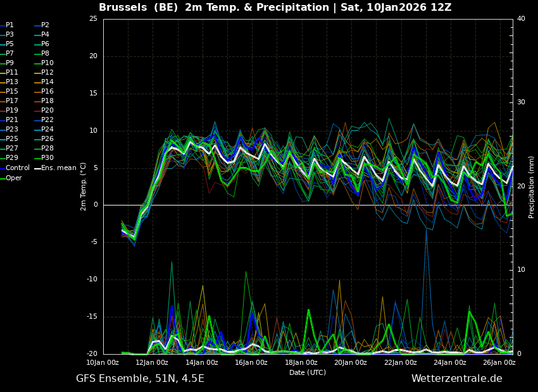Click the P1 legend label

9,25
